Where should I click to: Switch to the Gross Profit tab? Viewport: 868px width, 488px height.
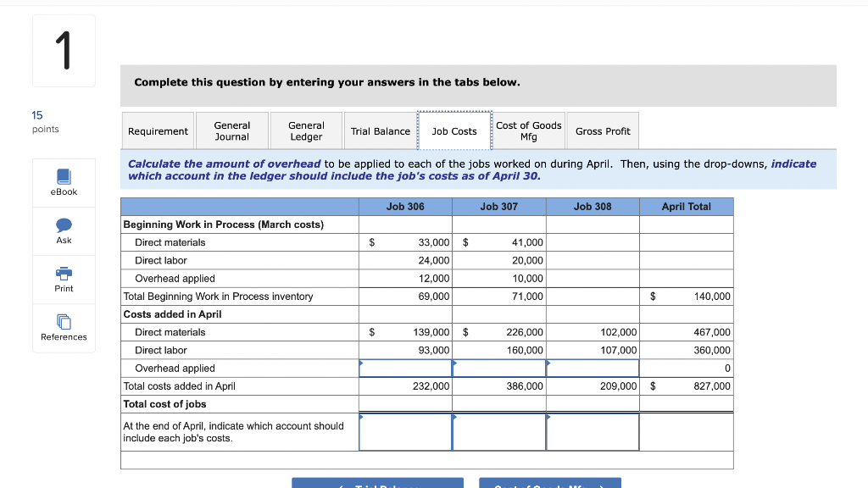(603, 130)
